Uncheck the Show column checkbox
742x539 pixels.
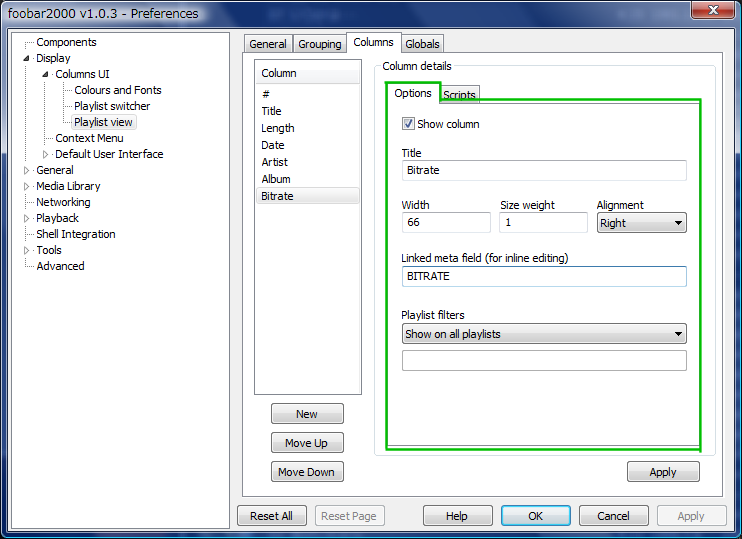pos(408,124)
